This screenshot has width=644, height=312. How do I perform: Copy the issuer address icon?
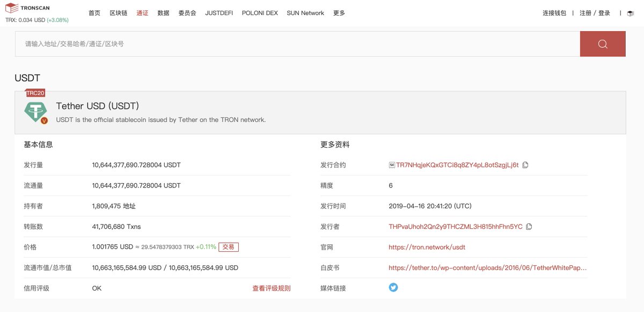coord(529,227)
